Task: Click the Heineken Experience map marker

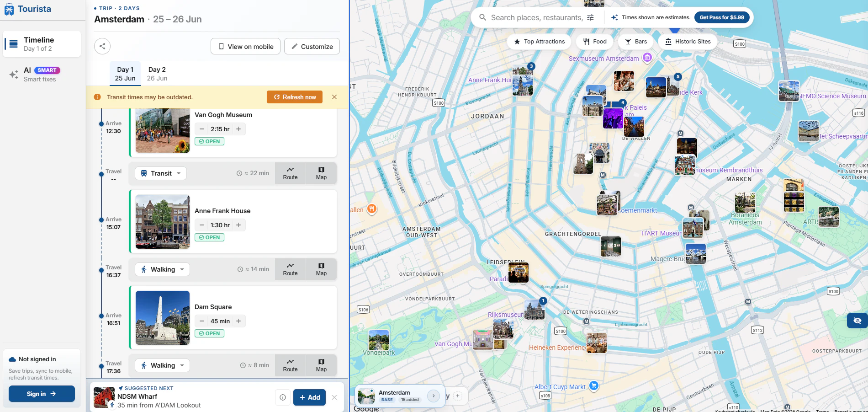Action: point(597,343)
